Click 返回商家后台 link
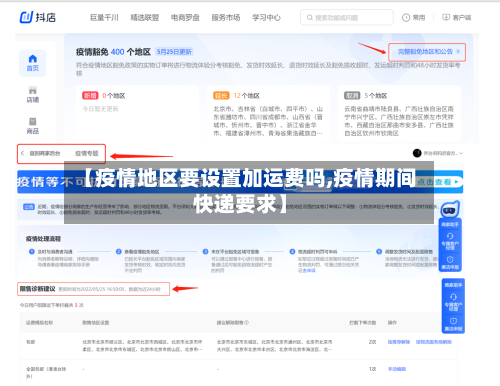The width and height of the screenshot is (500, 386). 45,153
